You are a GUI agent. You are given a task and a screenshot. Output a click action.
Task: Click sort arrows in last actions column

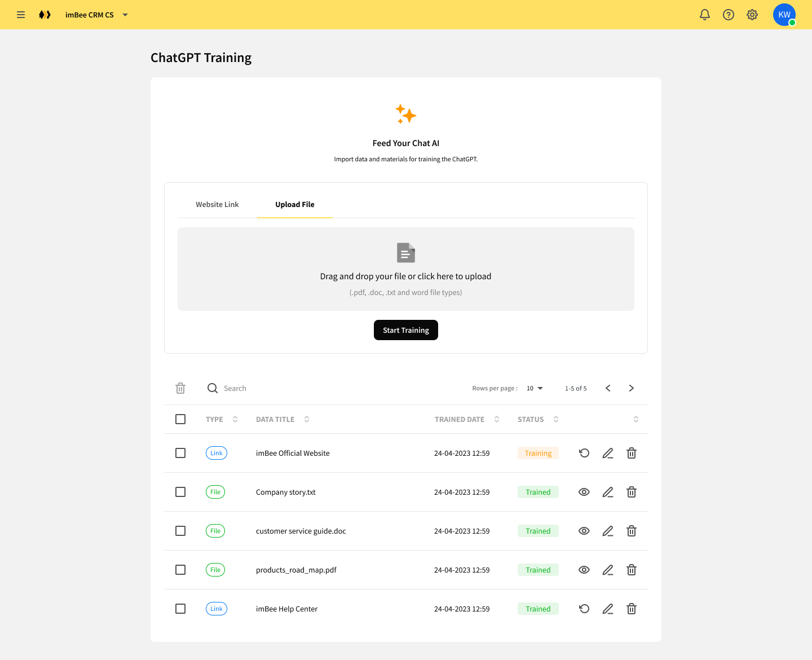[x=636, y=419]
